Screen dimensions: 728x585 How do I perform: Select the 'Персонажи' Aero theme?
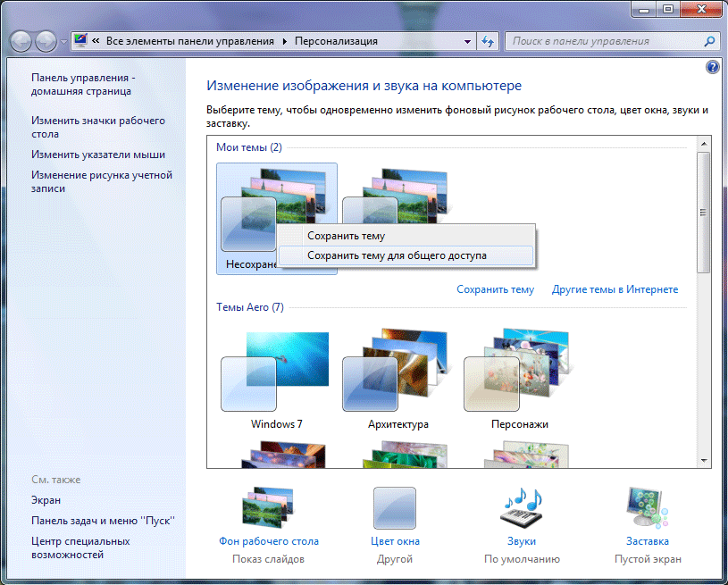520,380
